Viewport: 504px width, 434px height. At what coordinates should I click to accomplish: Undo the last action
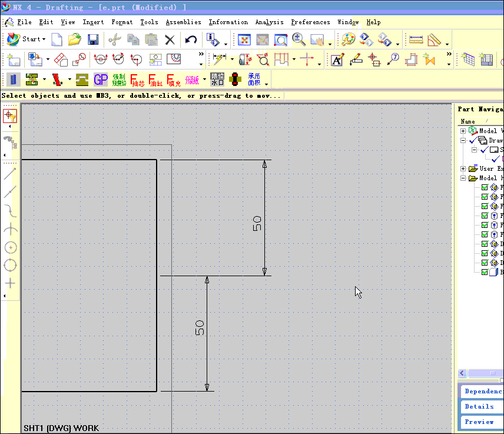[x=191, y=40]
